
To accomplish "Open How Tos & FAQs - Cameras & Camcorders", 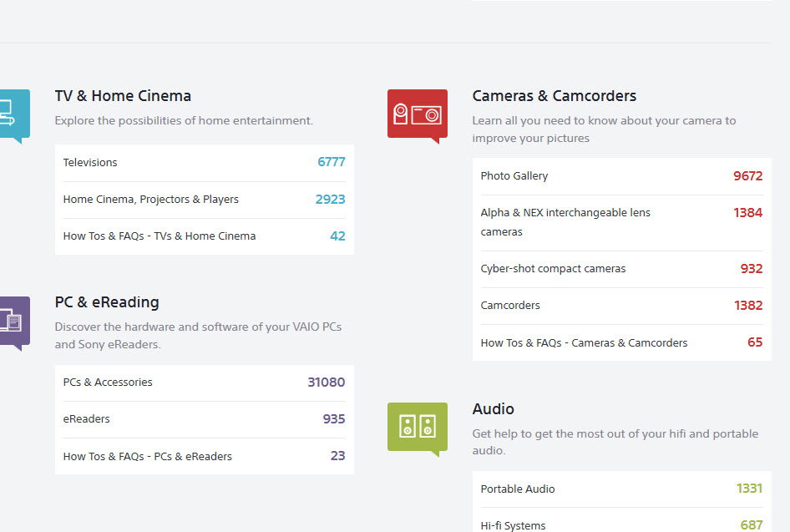I will [585, 343].
